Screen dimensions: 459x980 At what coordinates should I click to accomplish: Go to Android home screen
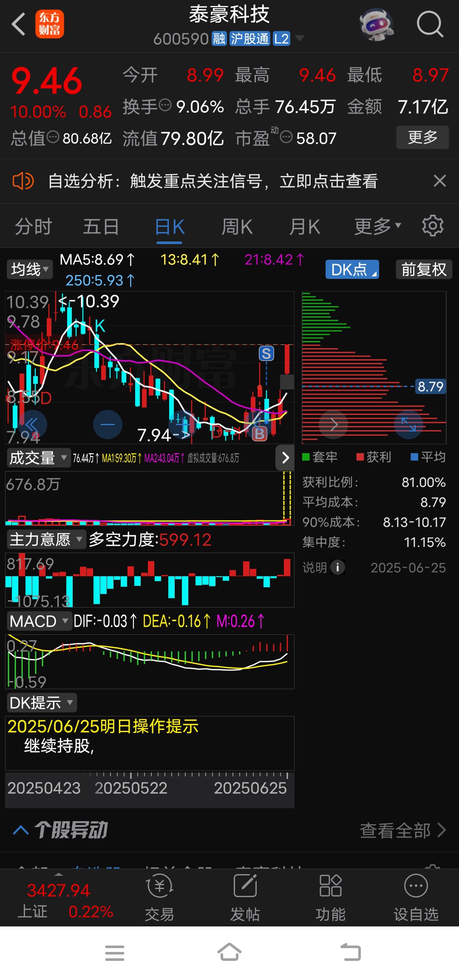point(229,952)
